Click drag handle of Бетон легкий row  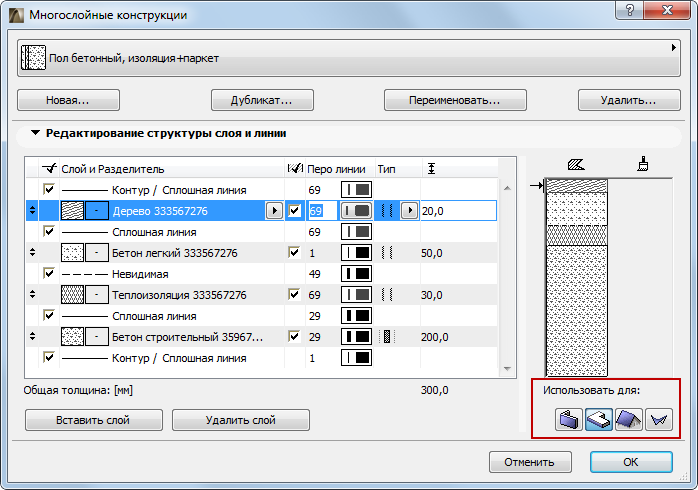point(32,252)
